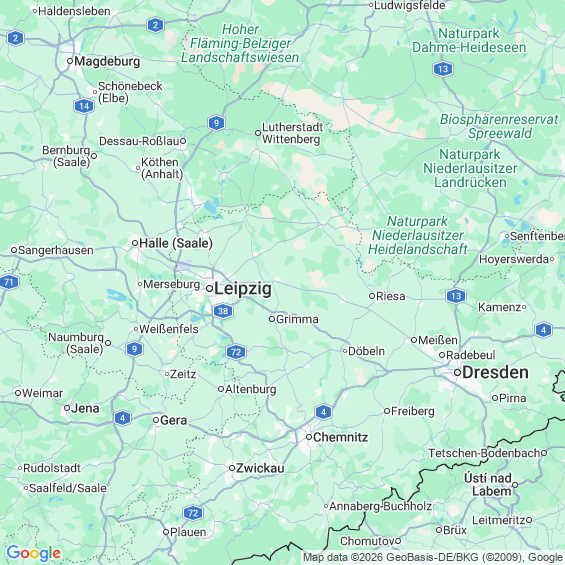Click the A14 highway shield near Schönebeck
The width and height of the screenshot is (565, 565).
[x=84, y=106]
